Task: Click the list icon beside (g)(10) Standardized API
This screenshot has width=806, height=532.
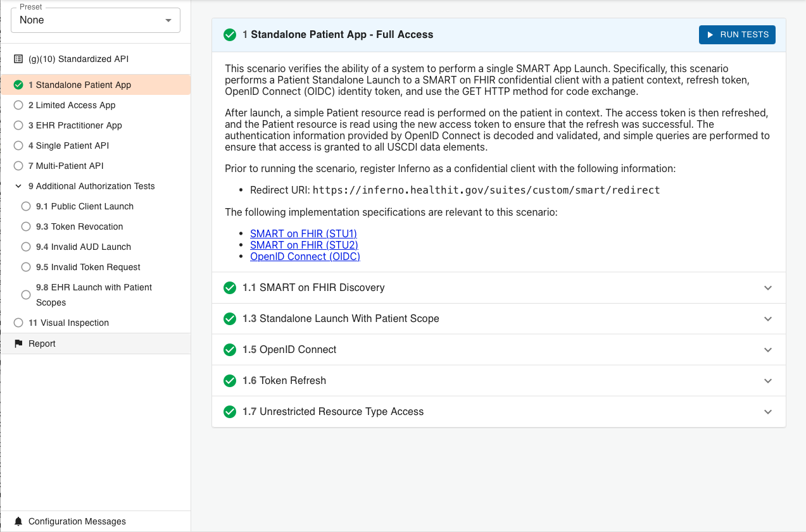Action: [x=18, y=59]
